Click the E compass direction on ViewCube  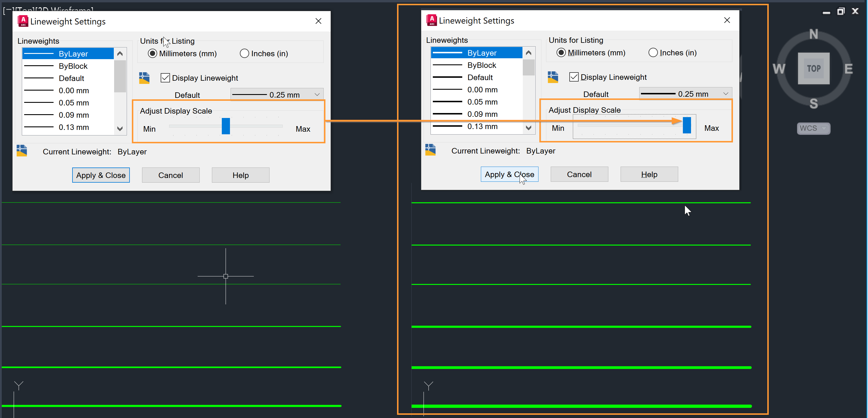(x=848, y=69)
